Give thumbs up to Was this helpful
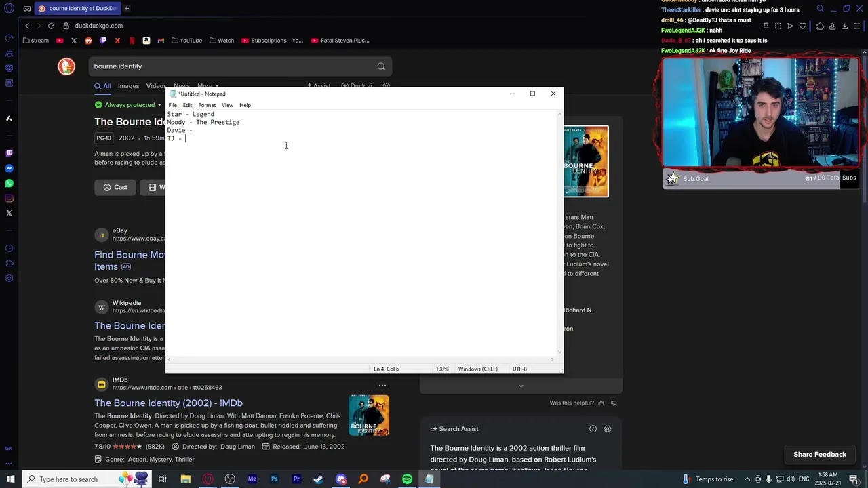This screenshot has height=488, width=868. pos(601,403)
